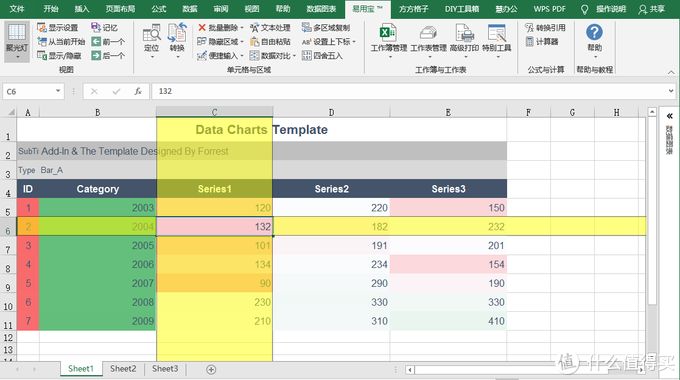Click the 自由粘贴 clipboard icon
This screenshot has width=680, height=380.
[x=255, y=42]
